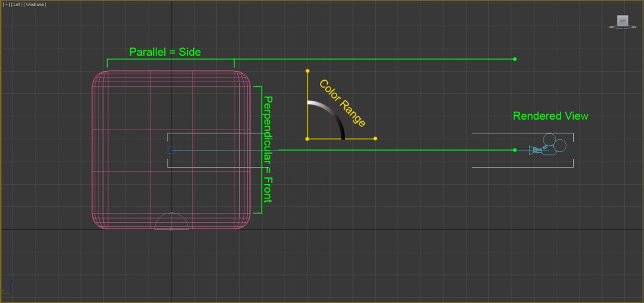The image size is (644, 303).
Task: Click the 'Perpendicular = Front' vertical label
Action: pyautogui.click(x=268, y=149)
